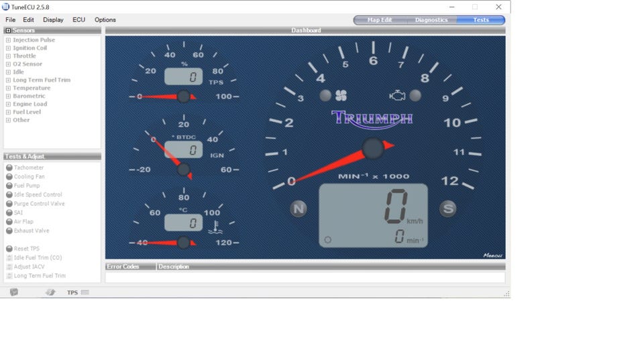Click the Idle Fuel Trim (CO) stepper
The height and width of the screenshot is (341, 644).
[x=9, y=257]
